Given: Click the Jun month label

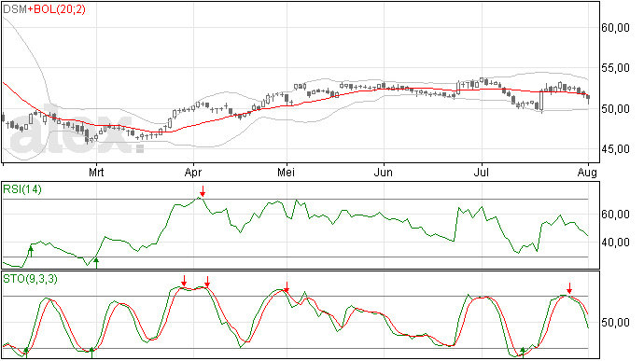Looking at the screenshot, I should point(384,173).
